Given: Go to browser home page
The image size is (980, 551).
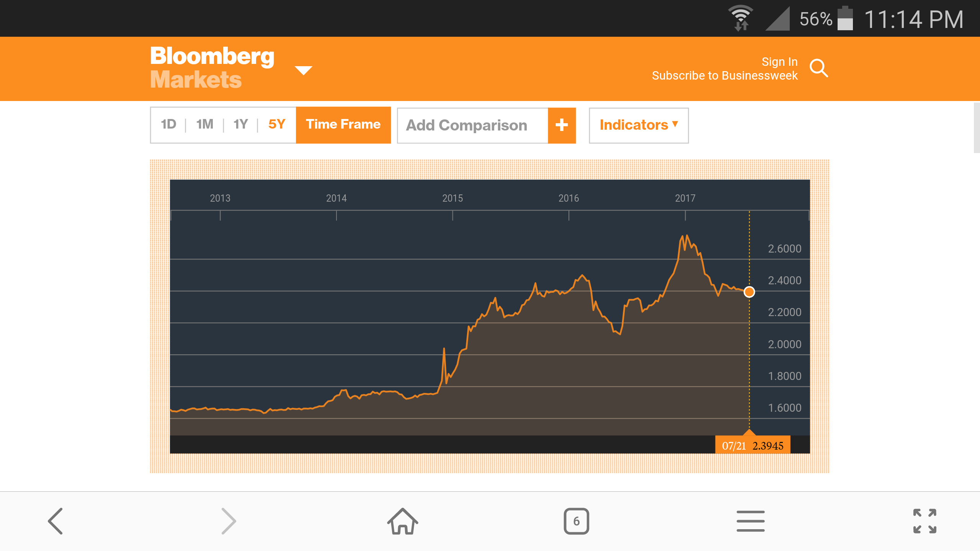Looking at the screenshot, I should 403,521.
